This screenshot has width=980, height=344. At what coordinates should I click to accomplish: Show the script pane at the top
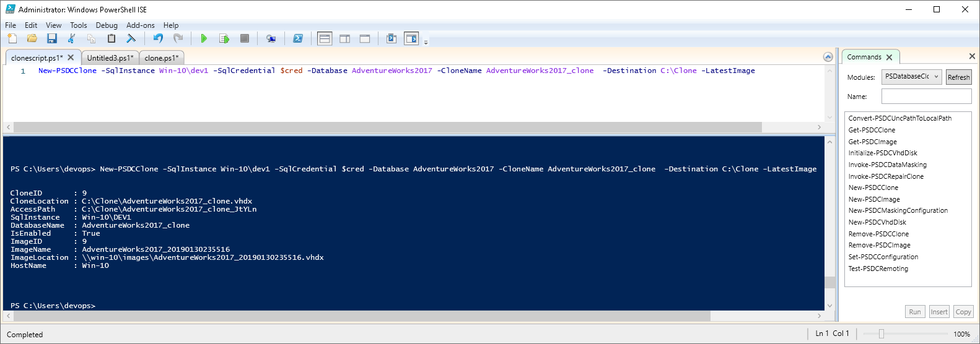click(325, 38)
